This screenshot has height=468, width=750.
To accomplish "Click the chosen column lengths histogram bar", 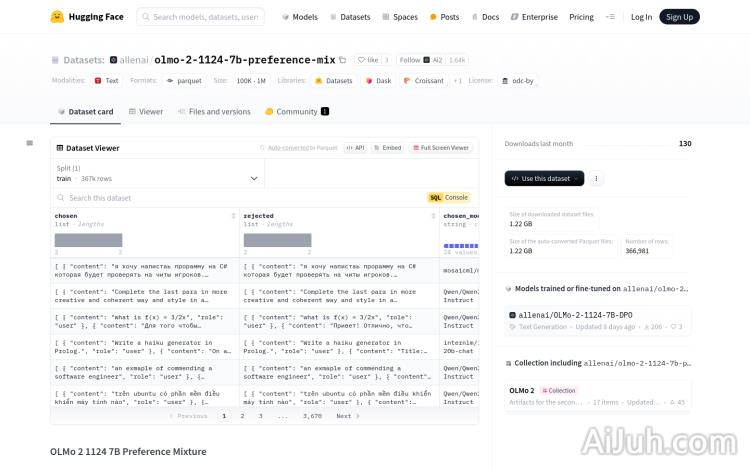I will coord(88,240).
